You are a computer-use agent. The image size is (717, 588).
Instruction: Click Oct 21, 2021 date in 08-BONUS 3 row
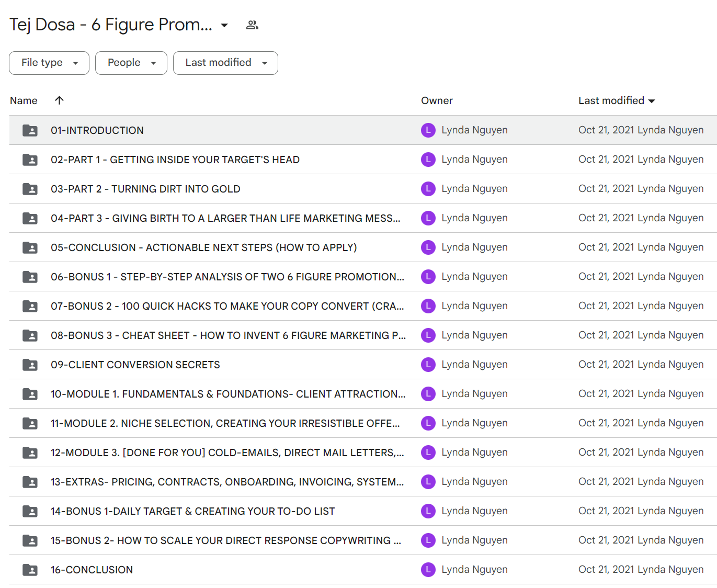pyautogui.click(x=606, y=335)
